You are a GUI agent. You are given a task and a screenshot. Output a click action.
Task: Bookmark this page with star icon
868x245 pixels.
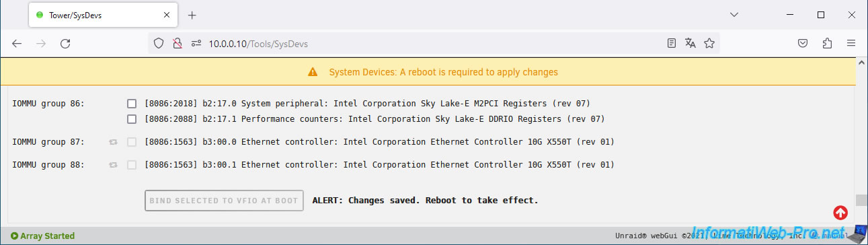(709, 43)
